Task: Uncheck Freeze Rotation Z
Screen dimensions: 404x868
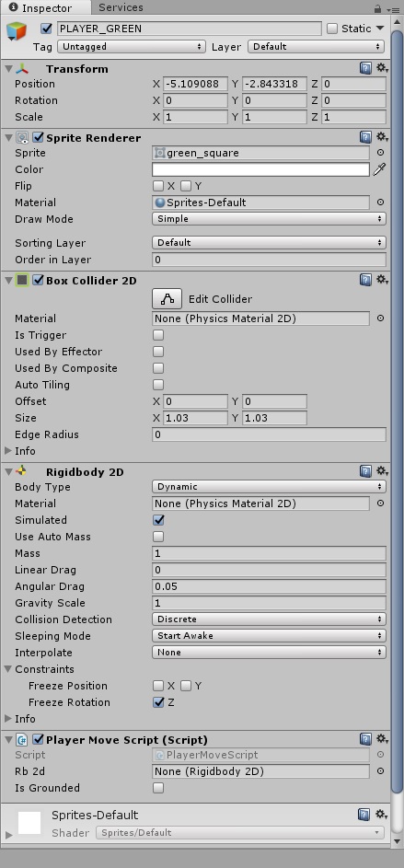Action: (158, 702)
